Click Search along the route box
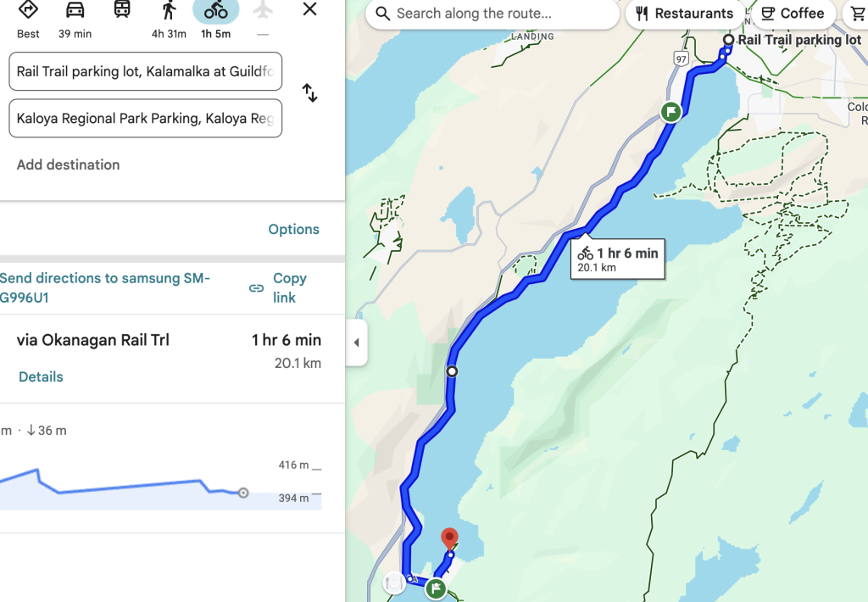This screenshot has height=602, width=868. tap(492, 14)
